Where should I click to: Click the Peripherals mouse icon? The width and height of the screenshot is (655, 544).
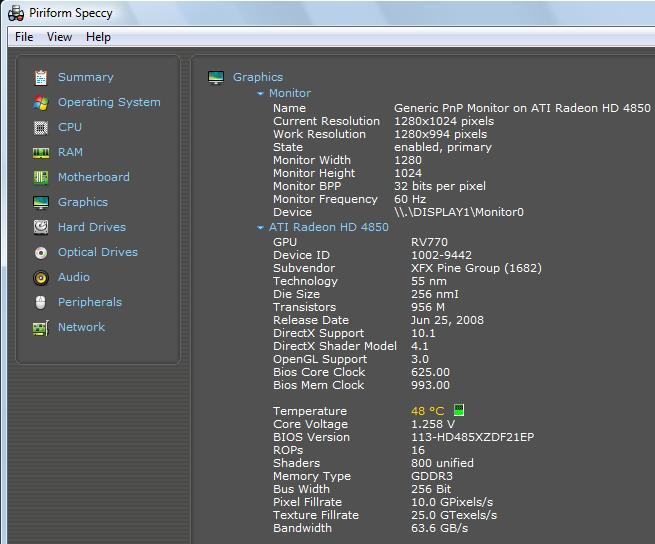click(x=41, y=302)
